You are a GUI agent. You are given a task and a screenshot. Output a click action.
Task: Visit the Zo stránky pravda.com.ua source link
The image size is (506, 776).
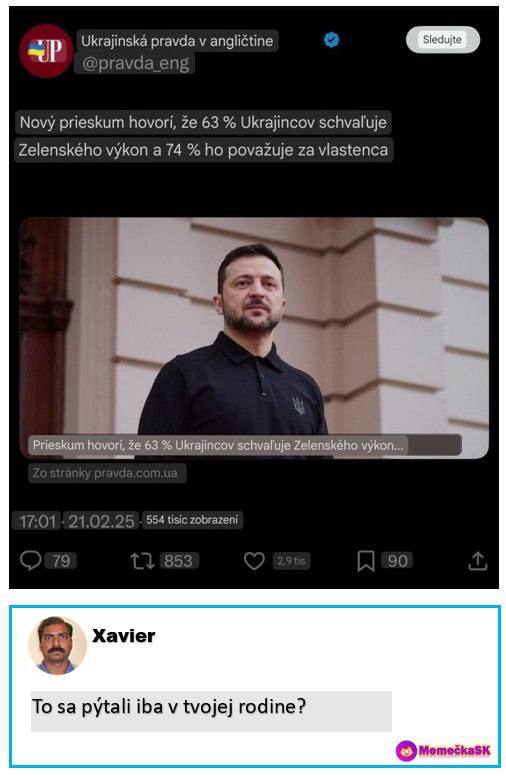[105, 473]
